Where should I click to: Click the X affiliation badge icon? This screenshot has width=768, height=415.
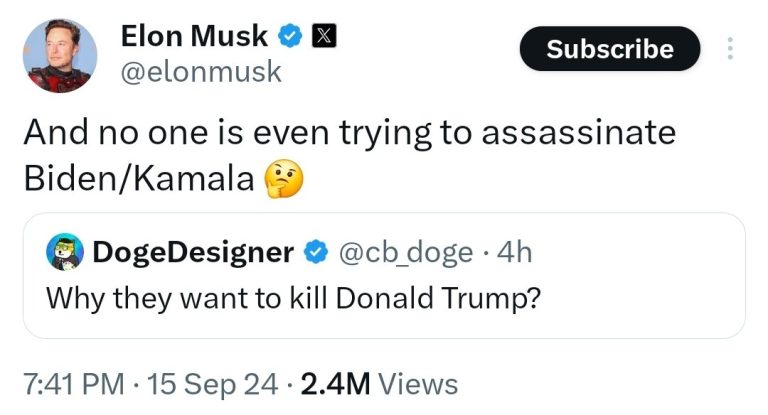click(x=323, y=37)
